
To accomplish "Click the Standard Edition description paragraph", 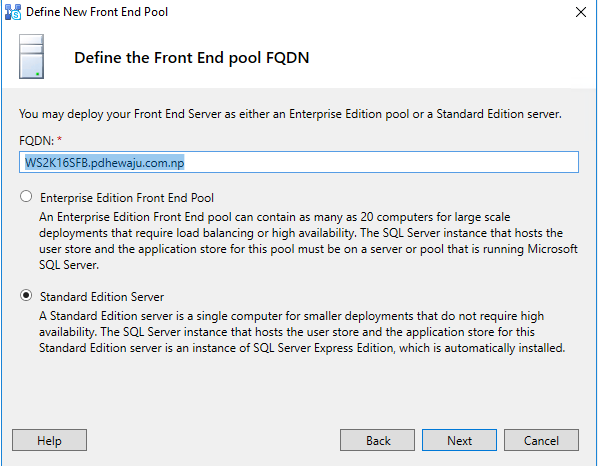I will pyautogui.click(x=302, y=332).
